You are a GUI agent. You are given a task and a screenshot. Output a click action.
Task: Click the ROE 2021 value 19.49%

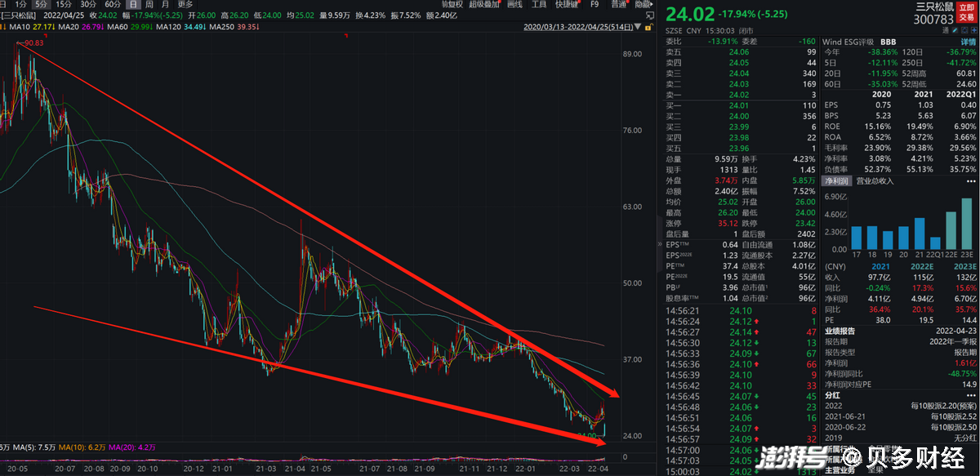[921, 127]
